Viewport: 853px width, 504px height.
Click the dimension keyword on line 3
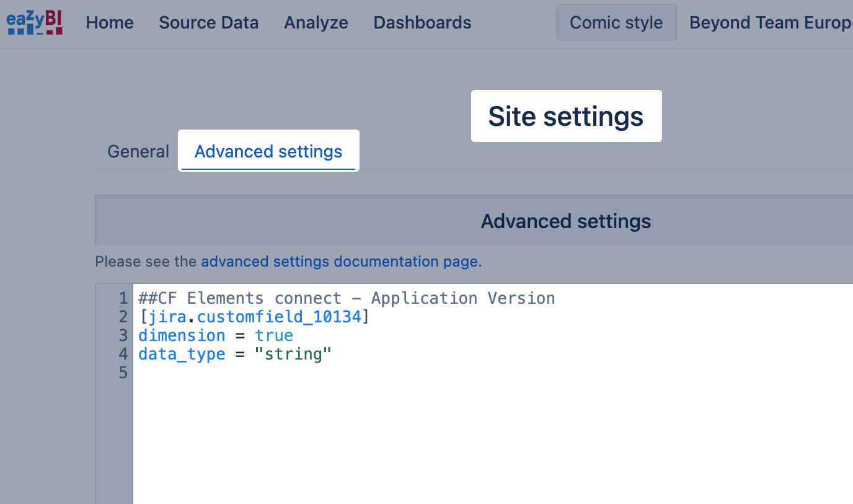pyautogui.click(x=182, y=335)
